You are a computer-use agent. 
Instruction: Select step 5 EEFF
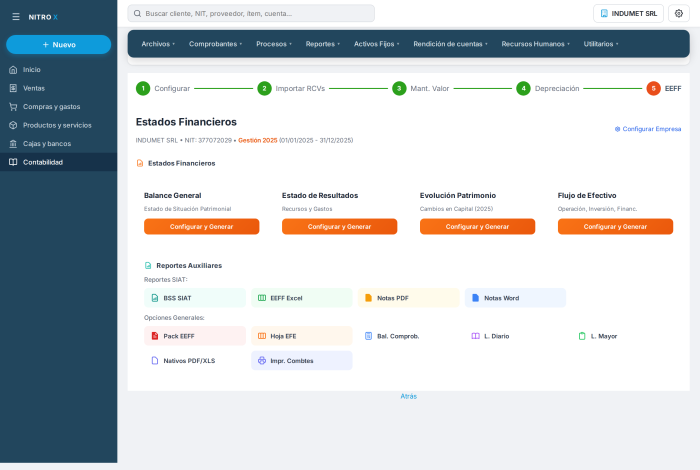pos(664,88)
